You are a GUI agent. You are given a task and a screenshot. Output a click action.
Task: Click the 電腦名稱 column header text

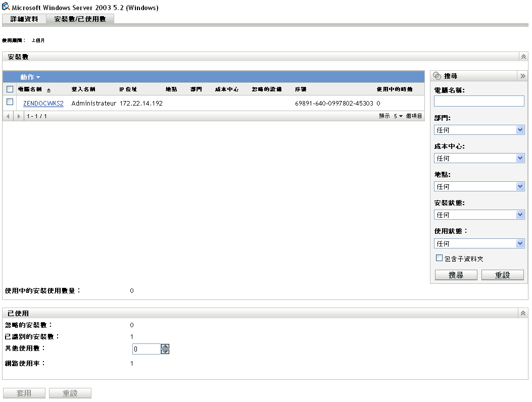pyautogui.click(x=30, y=89)
